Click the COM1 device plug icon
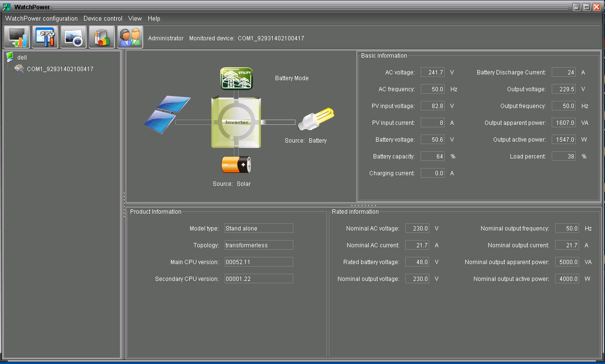This screenshot has width=605, height=364. pos(19,69)
